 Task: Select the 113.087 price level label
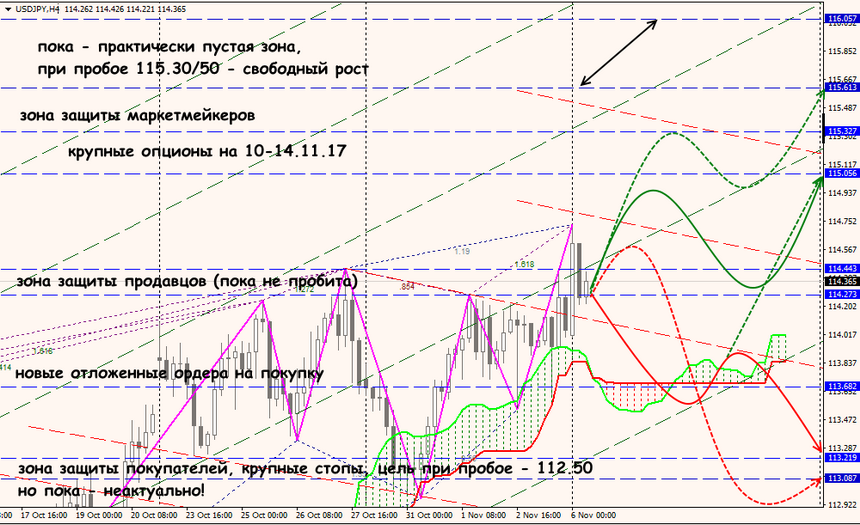click(x=842, y=478)
